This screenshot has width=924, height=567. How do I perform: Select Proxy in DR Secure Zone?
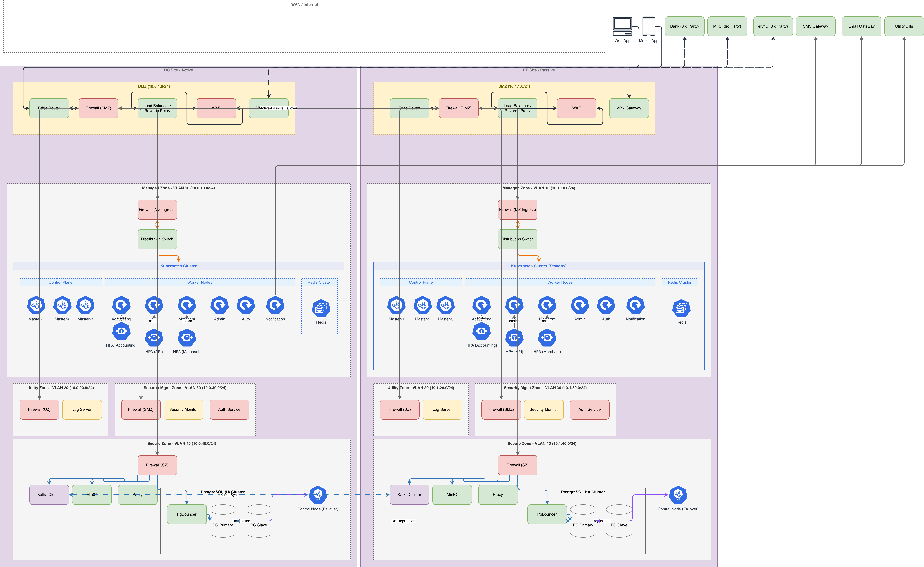tap(498, 495)
